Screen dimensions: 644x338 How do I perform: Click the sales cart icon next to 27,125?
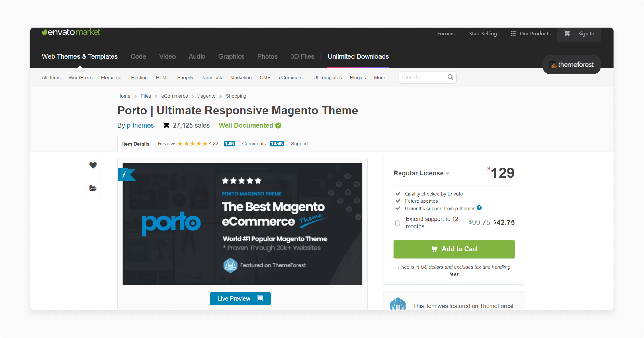tap(166, 125)
